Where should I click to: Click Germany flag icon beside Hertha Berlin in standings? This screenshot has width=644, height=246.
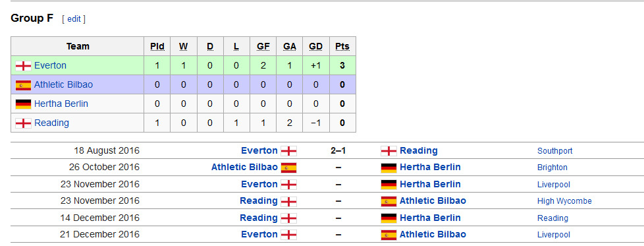[23, 104]
